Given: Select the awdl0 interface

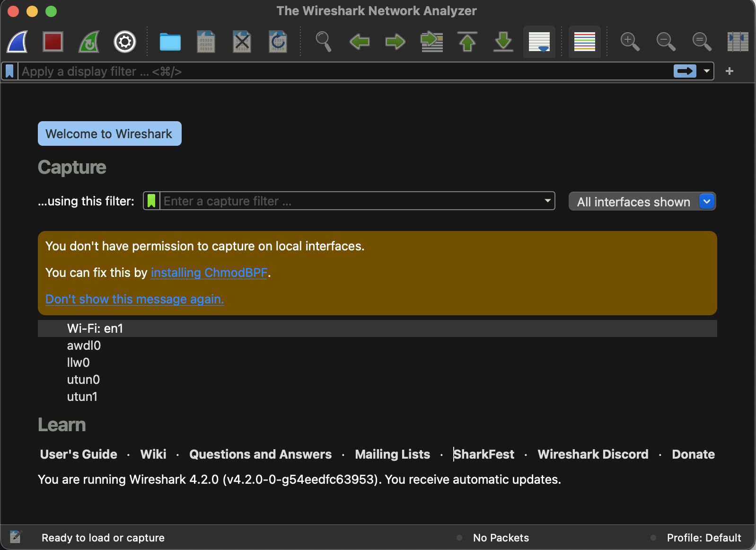Looking at the screenshot, I should (x=378, y=346).
